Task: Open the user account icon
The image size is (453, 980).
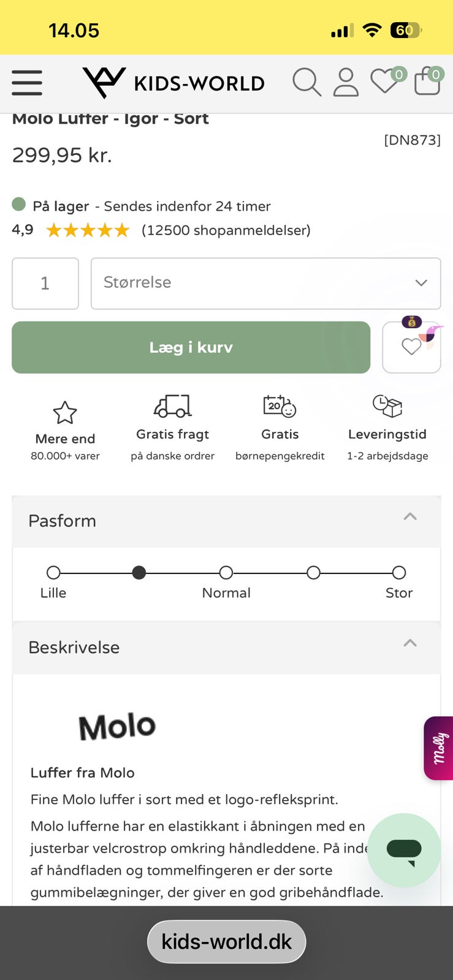Action: pos(346,82)
